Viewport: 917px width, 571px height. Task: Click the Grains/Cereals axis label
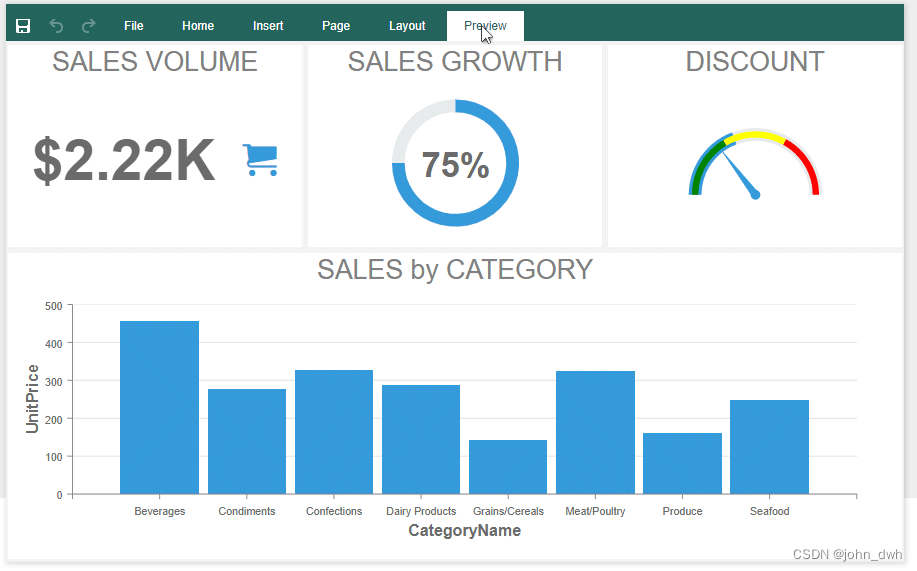(x=508, y=511)
